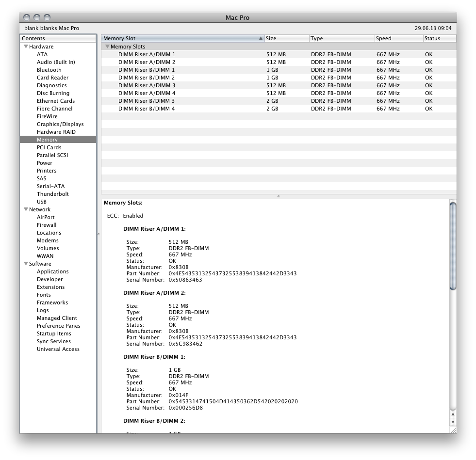476x460 pixels.
Task: Select row DIMM Riser B/DIMM 2
Action: point(279,78)
